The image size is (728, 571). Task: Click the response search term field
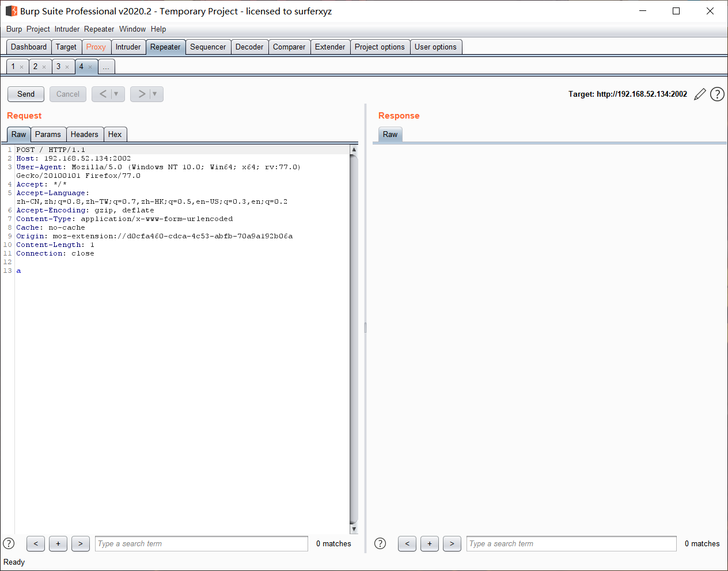(571, 543)
